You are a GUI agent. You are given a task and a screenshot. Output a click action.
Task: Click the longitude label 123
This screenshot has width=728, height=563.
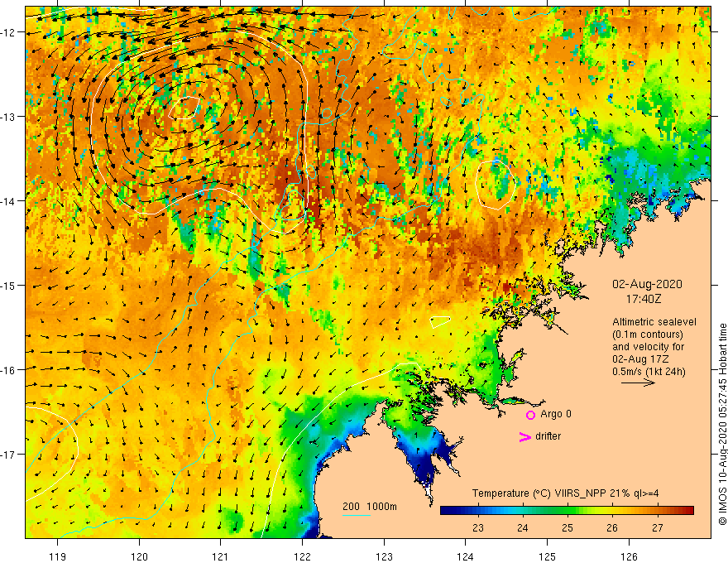384,556
